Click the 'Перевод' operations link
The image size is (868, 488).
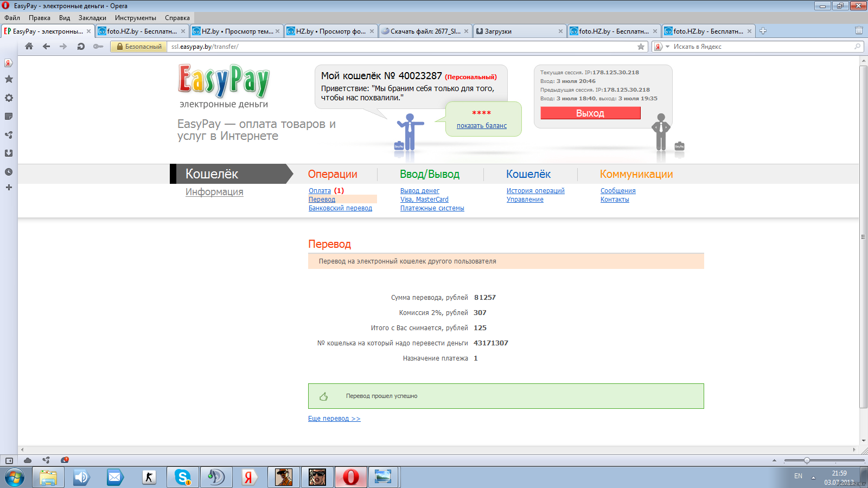(x=322, y=200)
